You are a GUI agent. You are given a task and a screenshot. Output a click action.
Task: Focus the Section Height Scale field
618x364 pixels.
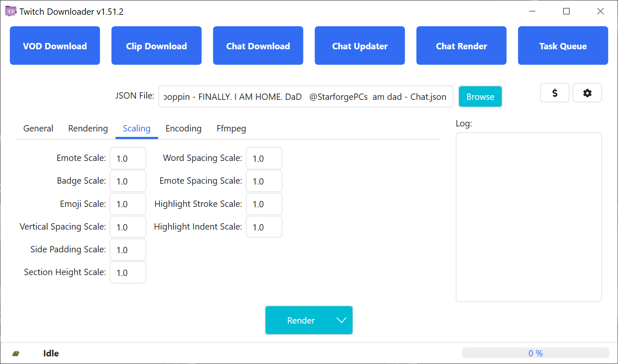click(x=128, y=273)
